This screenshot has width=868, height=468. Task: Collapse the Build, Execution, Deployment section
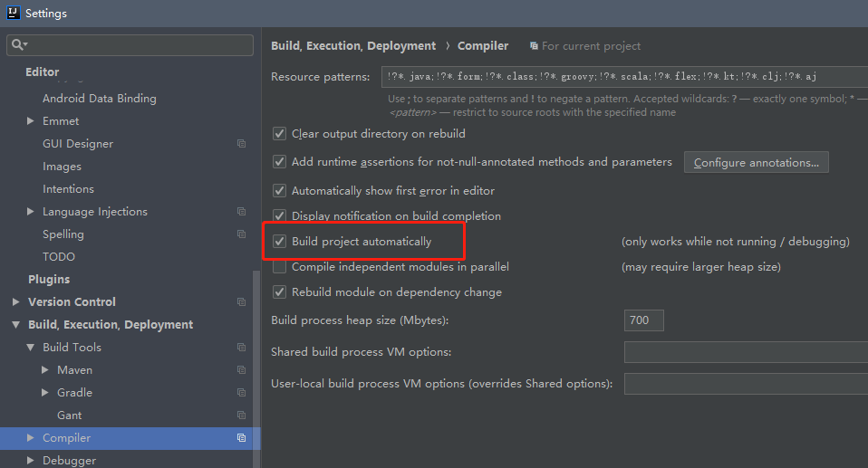tap(16, 325)
